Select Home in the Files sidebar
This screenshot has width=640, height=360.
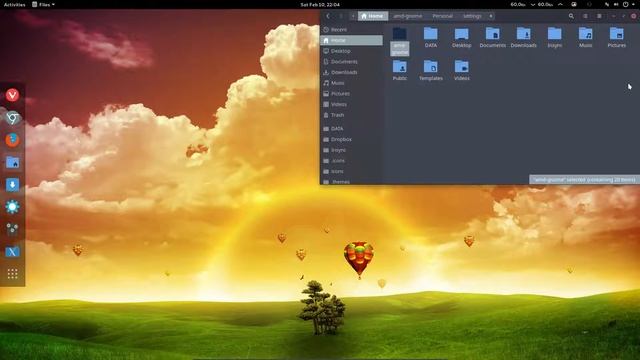351,40
